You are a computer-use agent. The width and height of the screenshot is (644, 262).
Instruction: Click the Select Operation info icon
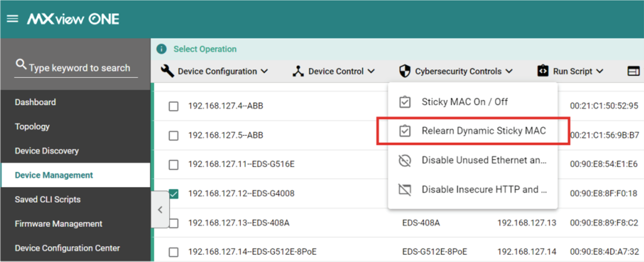[x=161, y=49]
